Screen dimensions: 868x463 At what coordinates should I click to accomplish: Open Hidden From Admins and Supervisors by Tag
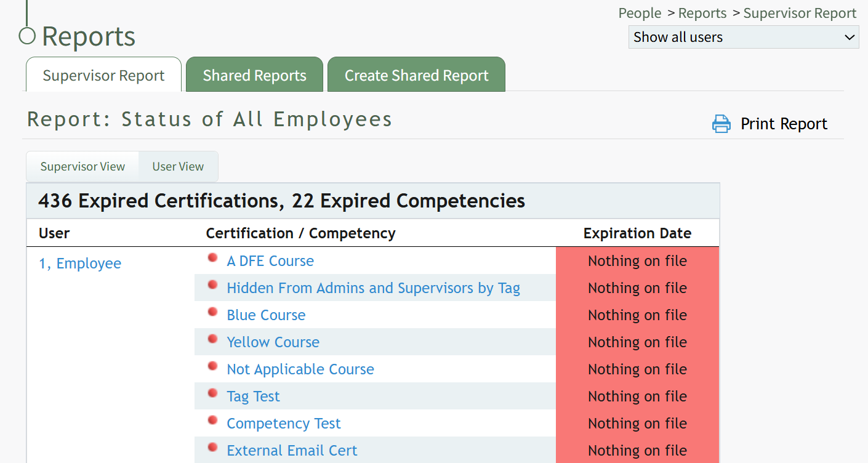[373, 288]
